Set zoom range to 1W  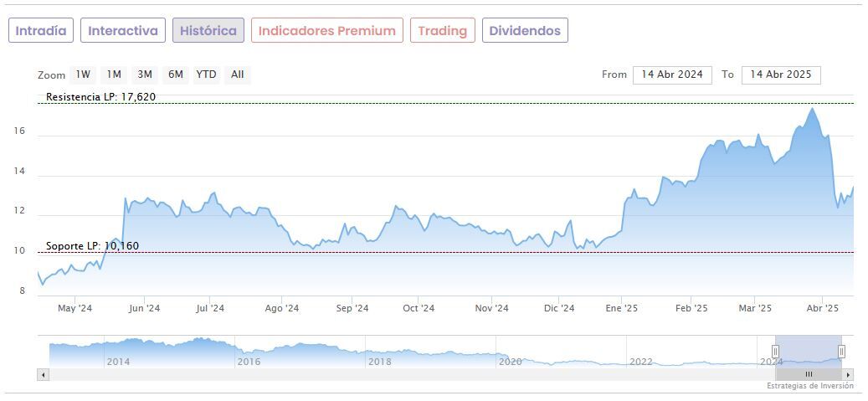pos(83,75)
